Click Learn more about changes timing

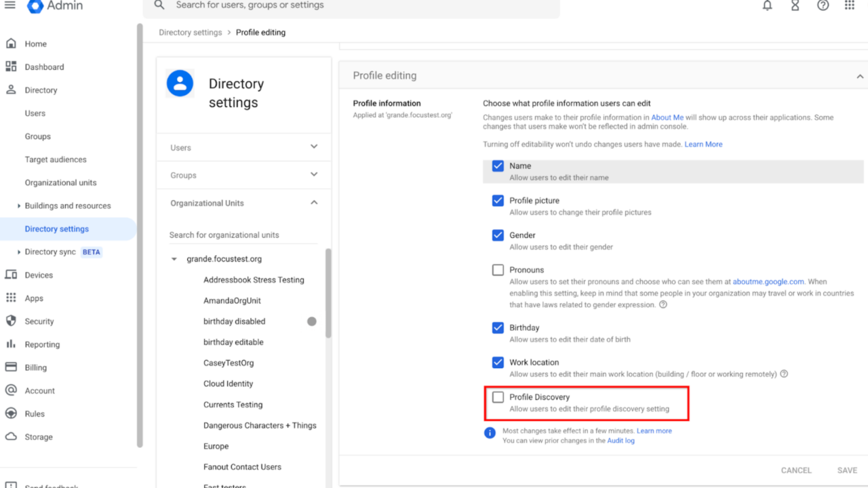pos(654,430)
